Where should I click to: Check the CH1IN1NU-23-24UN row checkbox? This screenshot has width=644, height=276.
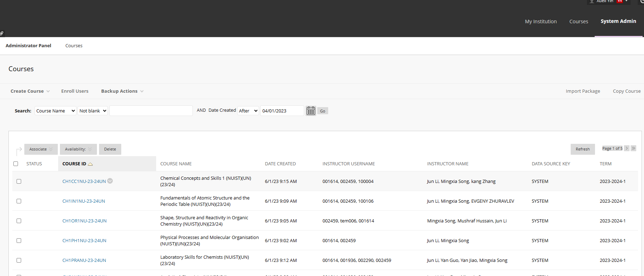(19, 201)
